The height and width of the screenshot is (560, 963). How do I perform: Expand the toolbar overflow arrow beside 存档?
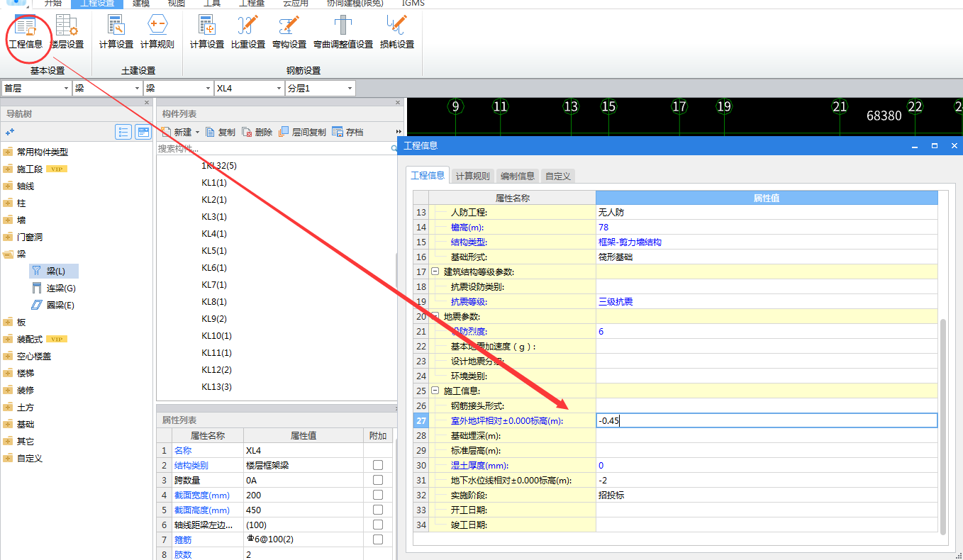tap(399, 132)
